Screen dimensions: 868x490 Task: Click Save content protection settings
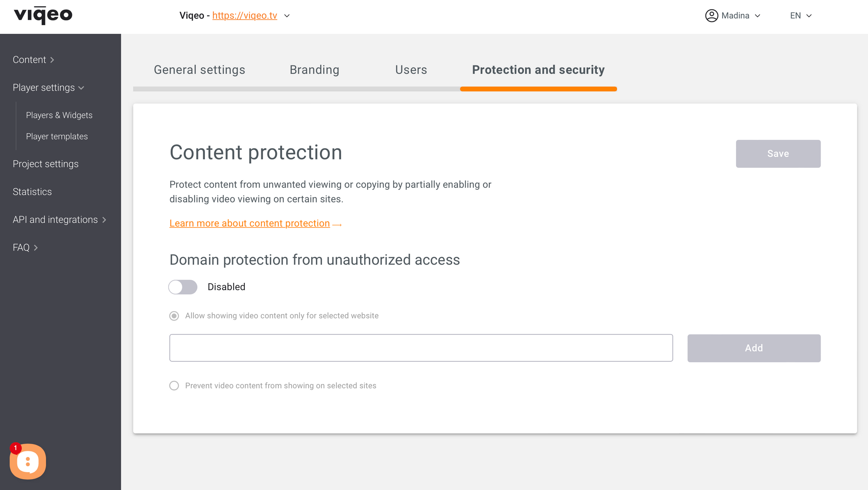coord(778,153)
